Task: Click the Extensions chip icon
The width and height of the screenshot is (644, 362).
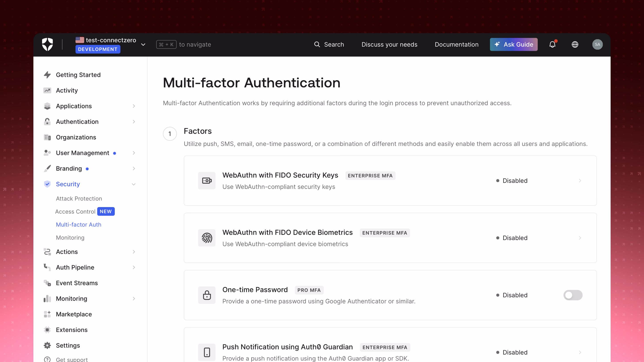Action: coord(47,330)
